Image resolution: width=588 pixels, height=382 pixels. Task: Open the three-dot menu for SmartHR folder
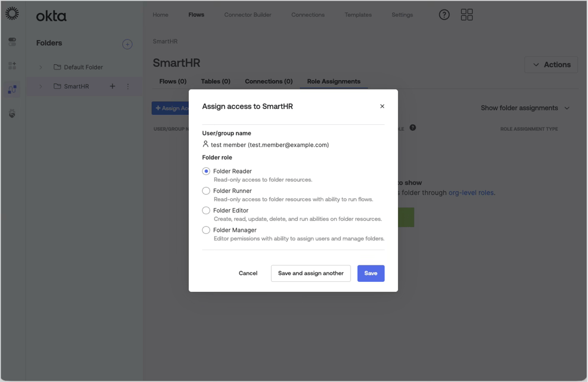(x=128, y=87)
